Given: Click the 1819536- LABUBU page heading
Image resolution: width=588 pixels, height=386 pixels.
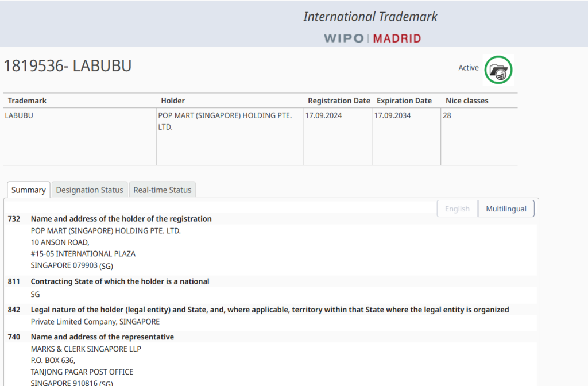Looking at the screenshot, I should tap(68, 66).
